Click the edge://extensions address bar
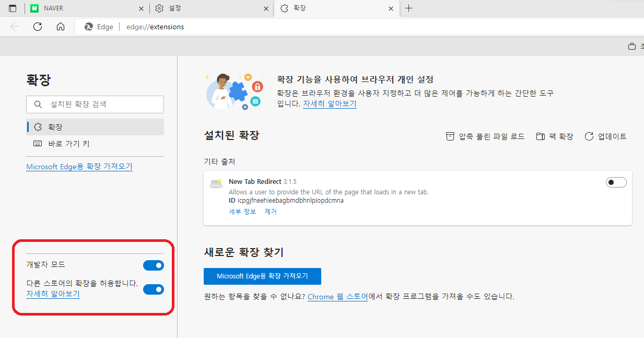 [360, 27]
